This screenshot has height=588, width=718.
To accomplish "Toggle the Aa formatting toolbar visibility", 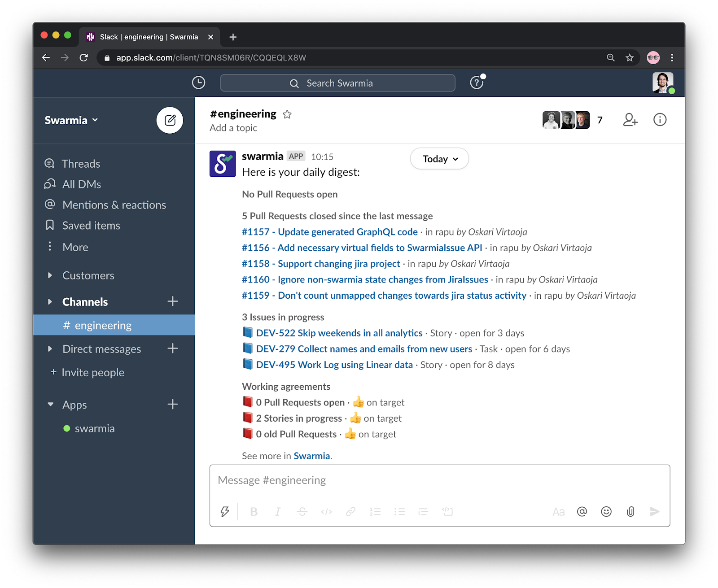I will coord(558,512).
